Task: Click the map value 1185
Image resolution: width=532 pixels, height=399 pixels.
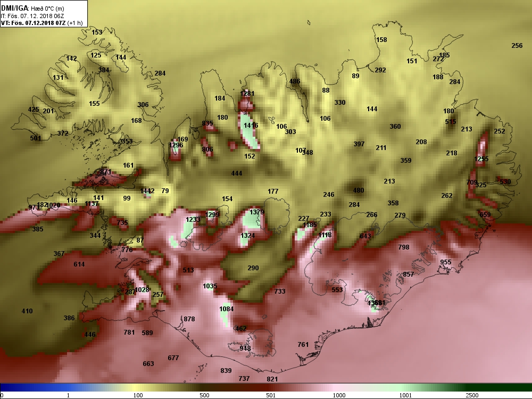Action: pyautogui.click(x=310, y=225)
